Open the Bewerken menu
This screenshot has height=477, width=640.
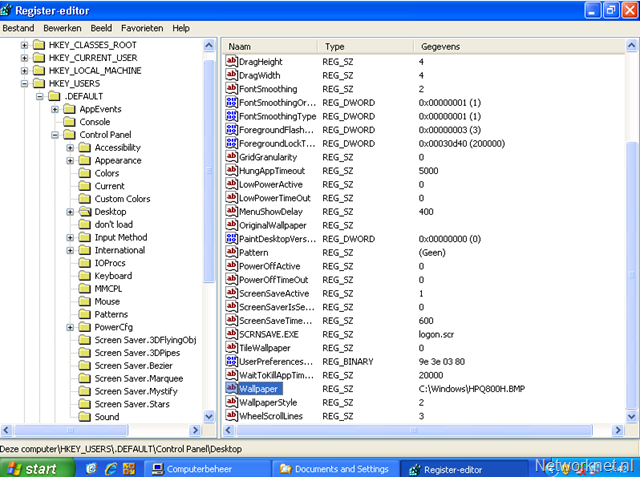[62, 28]
